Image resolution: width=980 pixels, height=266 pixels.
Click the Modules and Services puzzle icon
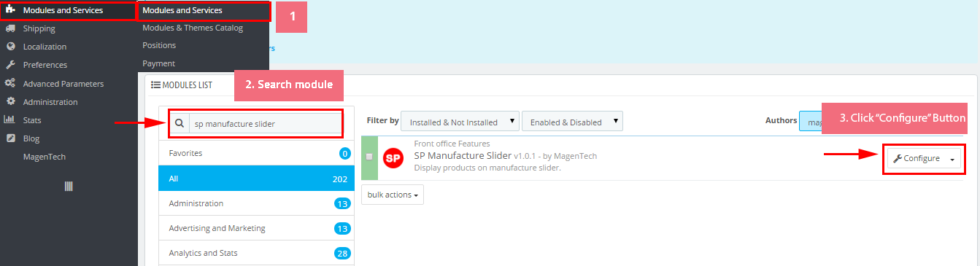10,10
